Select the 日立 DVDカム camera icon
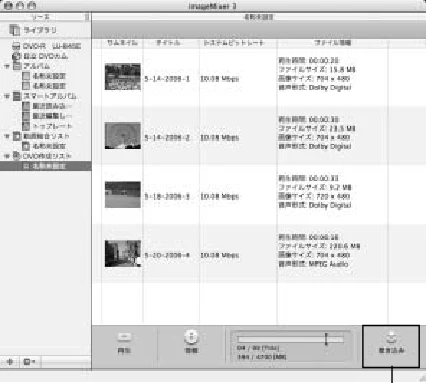 [16, 56]
